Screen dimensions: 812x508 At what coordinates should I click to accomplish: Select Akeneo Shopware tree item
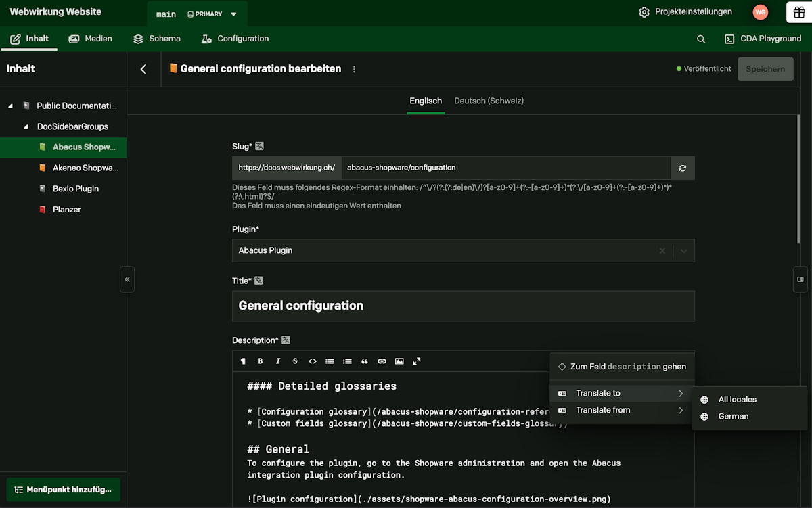click(x=64, y=168)
